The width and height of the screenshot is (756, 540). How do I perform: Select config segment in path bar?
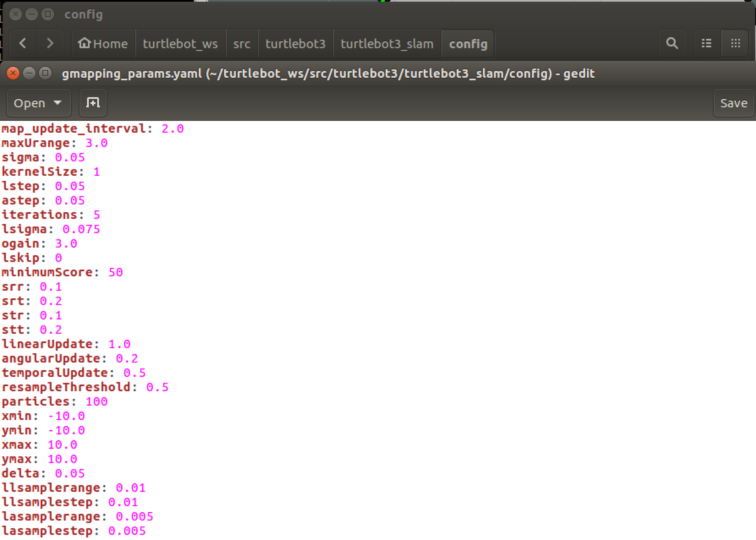pos(468,43)
